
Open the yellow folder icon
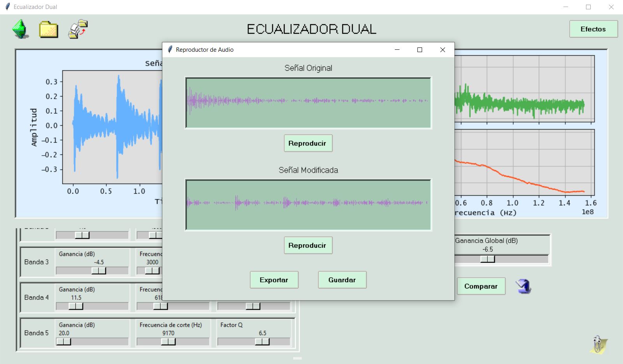click(x=48, y=30)
